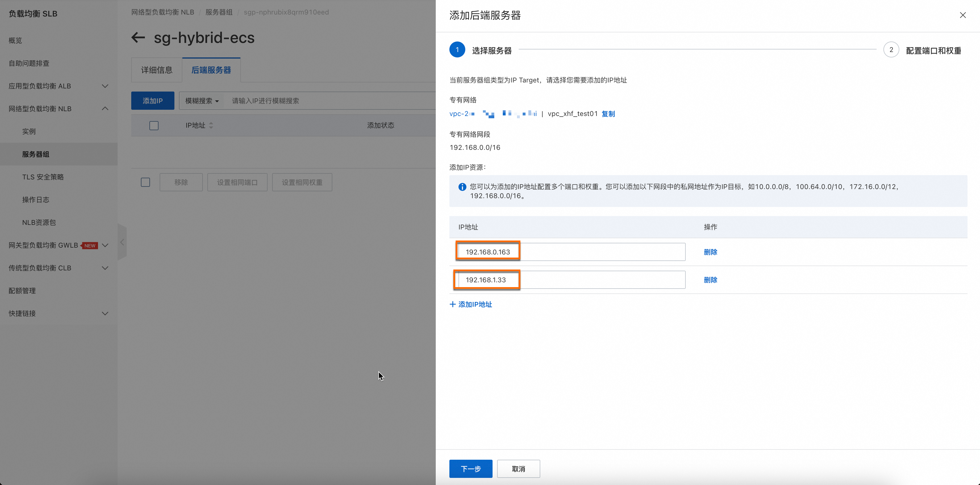Image resolution: width=980 pixels, height=485 pixels.
Task: Close the add backend server panel
Action: coord(962,15)
